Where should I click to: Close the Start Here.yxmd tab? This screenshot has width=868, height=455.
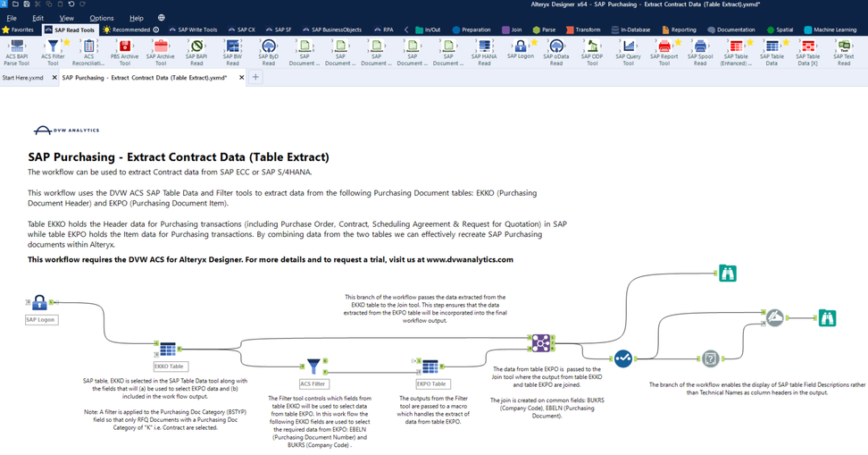pos(54,78)
